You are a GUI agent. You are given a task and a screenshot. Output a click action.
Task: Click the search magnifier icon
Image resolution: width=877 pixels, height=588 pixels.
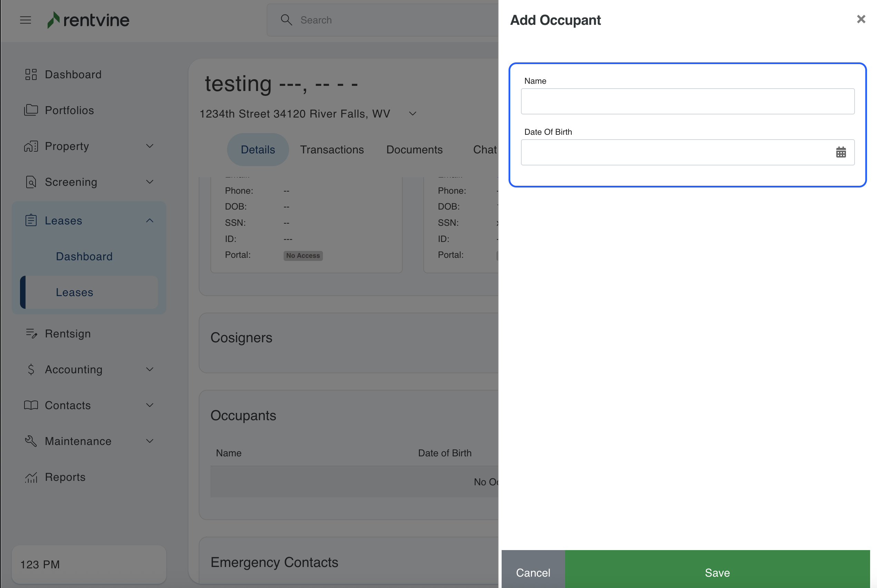[x=286, y=20]
